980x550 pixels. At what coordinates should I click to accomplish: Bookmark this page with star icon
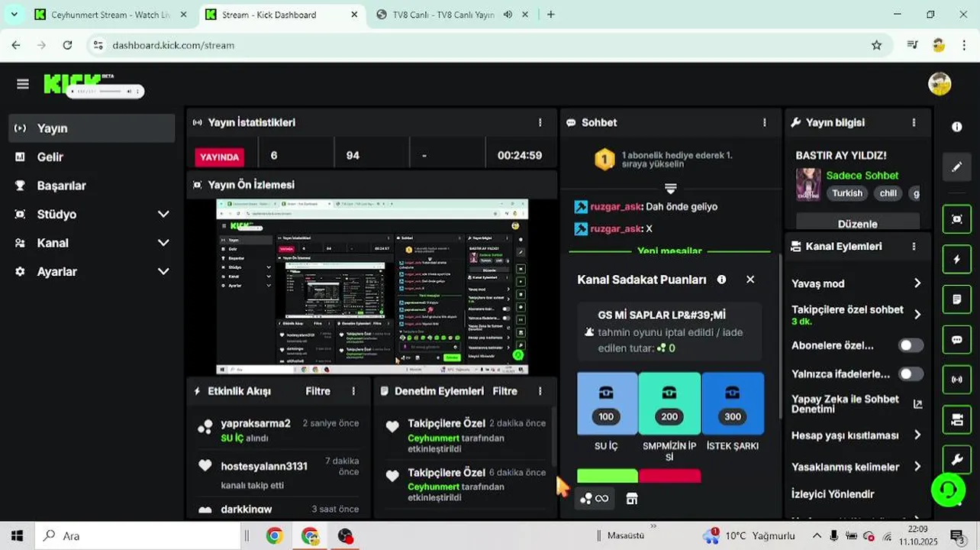(x=876, y=45)
